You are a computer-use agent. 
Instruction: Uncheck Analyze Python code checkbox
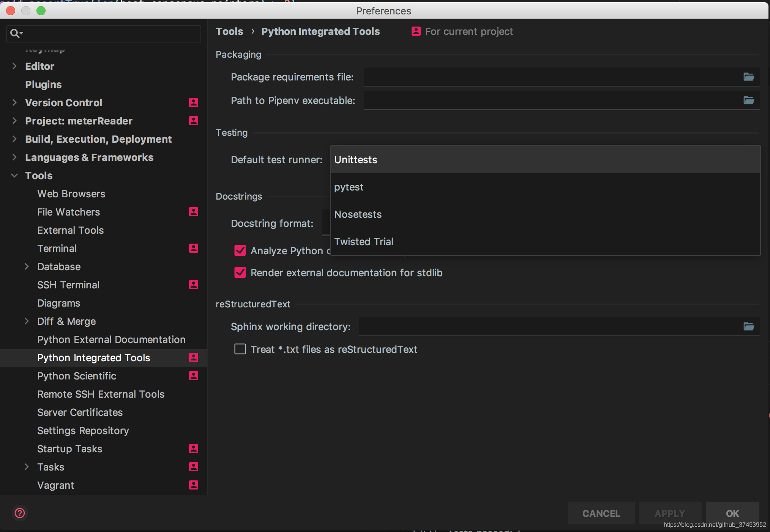(x=240, y=250)
